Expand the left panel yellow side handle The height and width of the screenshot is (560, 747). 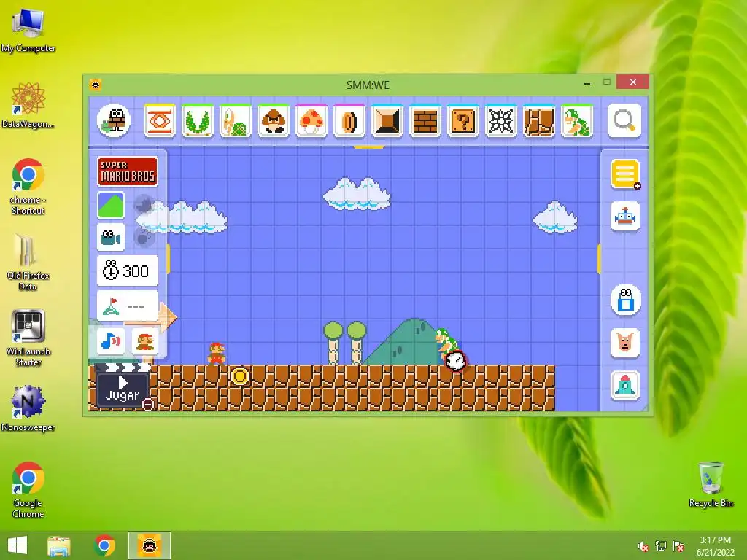(x=169, y=258)
